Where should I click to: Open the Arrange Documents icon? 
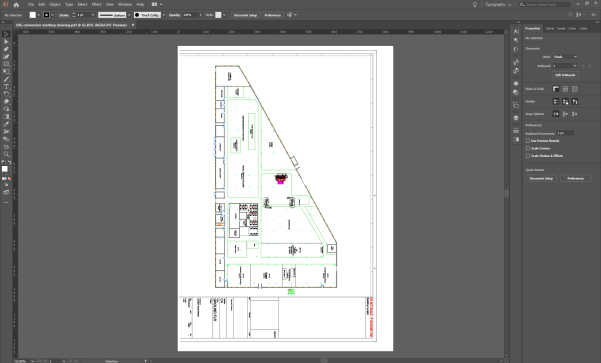154,5
